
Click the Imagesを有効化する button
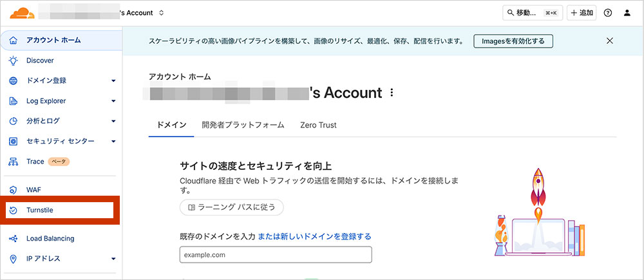[513, 41]
